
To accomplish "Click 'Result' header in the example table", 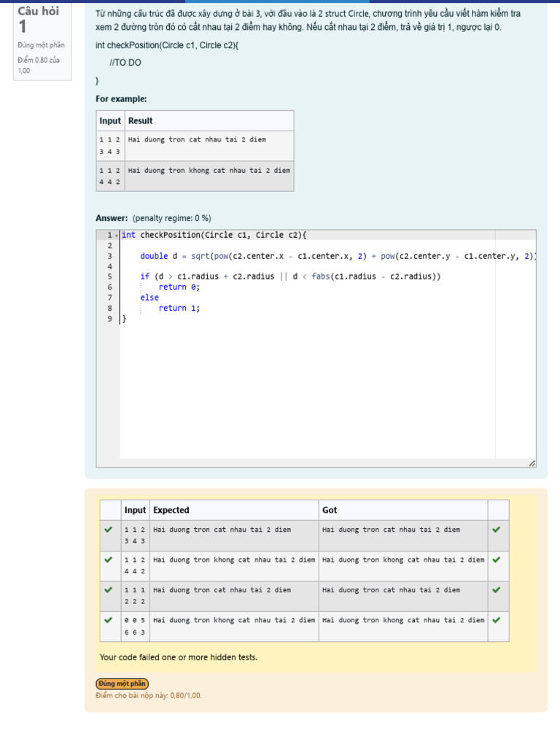I will pyautogui.click(x=140, y=121).
